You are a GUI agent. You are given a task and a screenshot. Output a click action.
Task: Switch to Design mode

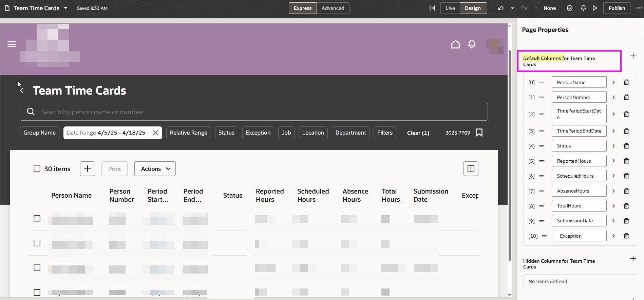click(x=473, y=8)
